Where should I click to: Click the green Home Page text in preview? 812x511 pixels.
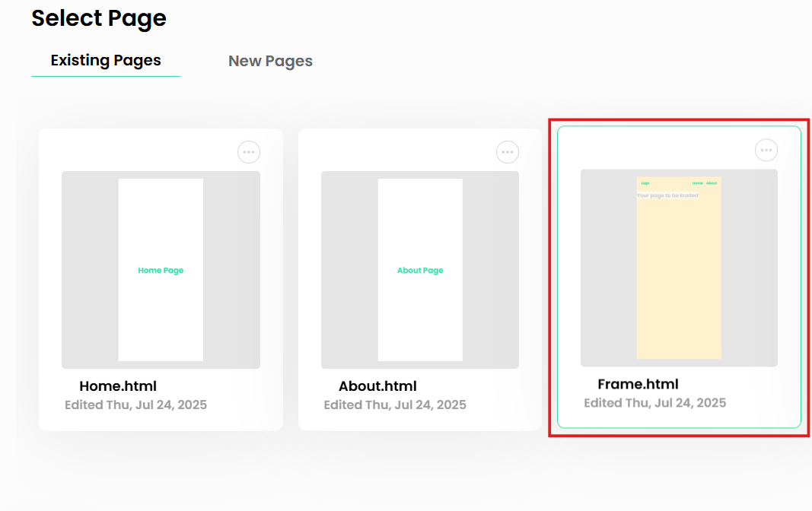pos(161,271)
